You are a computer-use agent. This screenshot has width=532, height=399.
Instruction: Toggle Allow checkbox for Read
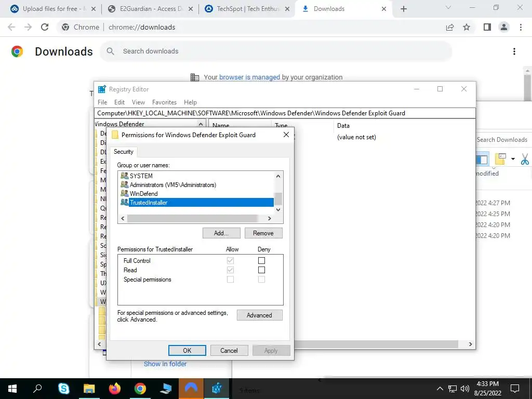point(230,270)
